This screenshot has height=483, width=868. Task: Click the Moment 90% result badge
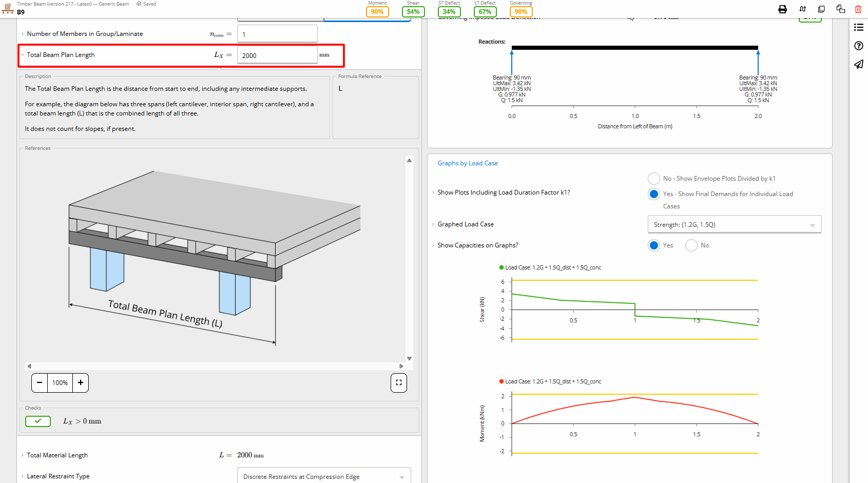pos(377,12)
